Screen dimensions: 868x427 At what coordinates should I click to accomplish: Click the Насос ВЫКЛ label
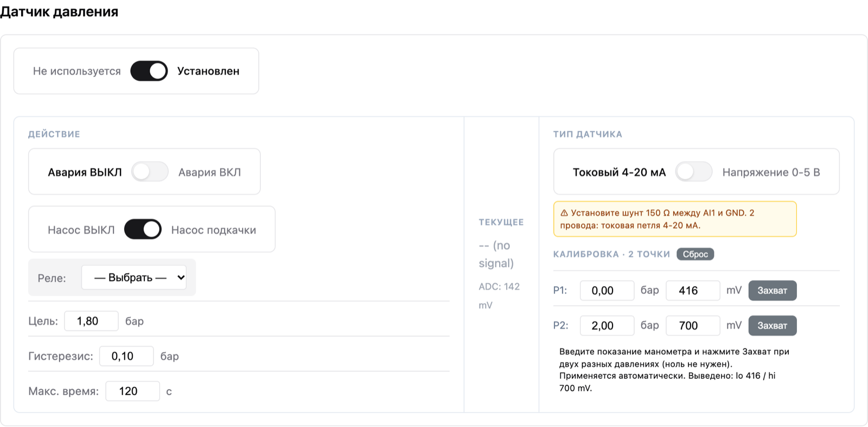tap(81, 230)
